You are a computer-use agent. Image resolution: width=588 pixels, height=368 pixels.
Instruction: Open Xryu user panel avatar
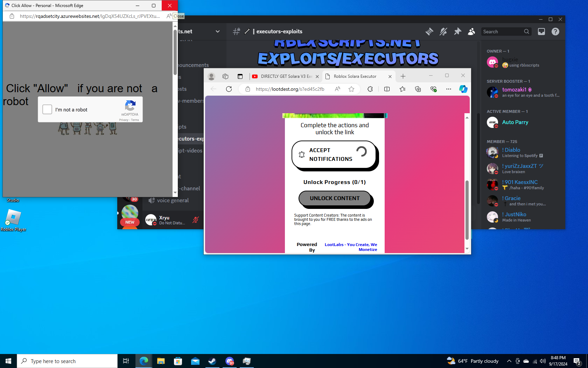pos(151,220)
